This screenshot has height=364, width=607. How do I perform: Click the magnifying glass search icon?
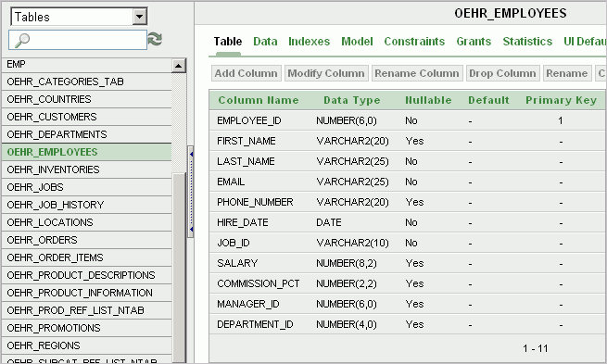click(21, 40)
